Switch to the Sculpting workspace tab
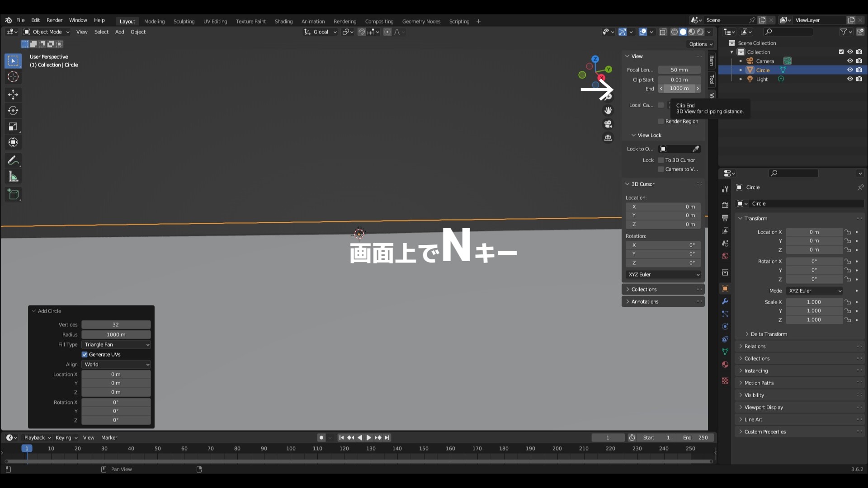This screenshot has height=488, width=868. 184,21
